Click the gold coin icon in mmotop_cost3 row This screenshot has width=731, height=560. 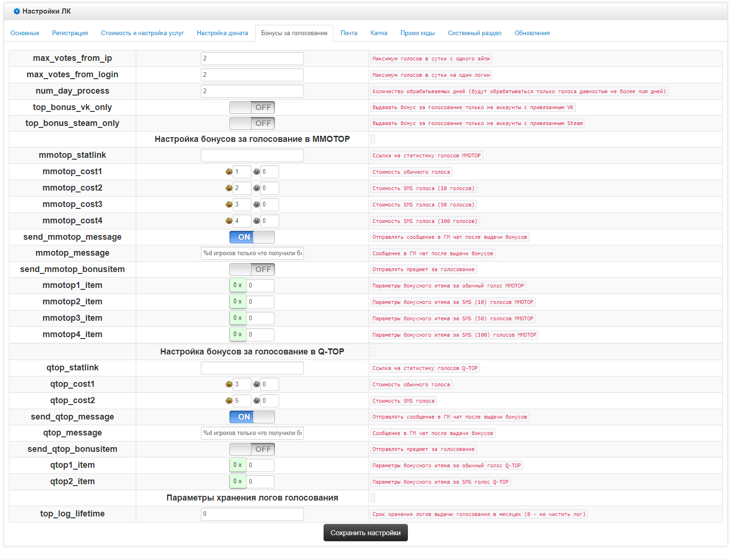click(229, 205)
